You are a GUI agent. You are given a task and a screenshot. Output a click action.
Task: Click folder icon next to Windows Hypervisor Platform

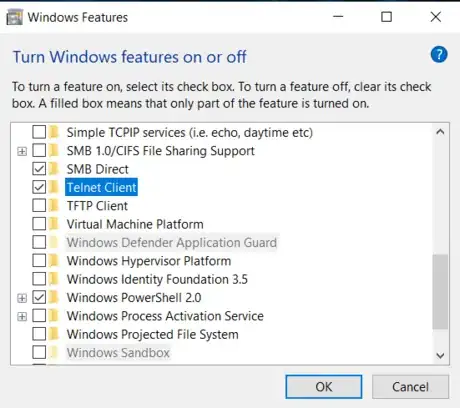click(x=54, y=261)
